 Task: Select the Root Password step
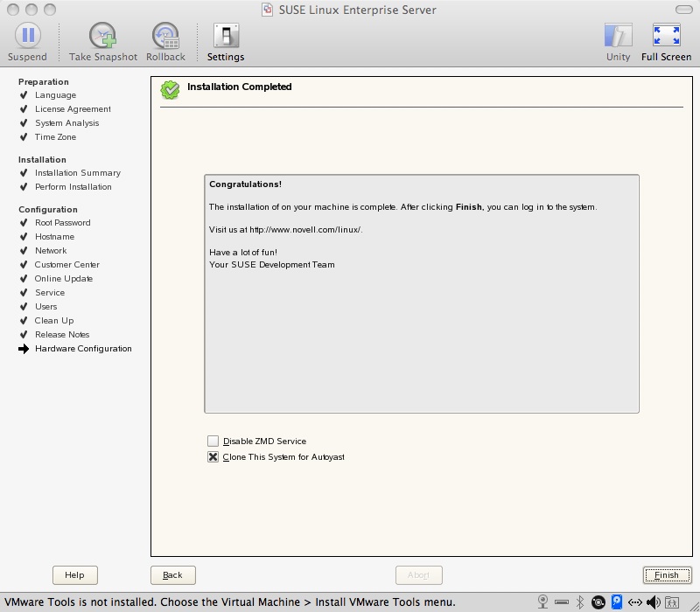click(62, 223)
